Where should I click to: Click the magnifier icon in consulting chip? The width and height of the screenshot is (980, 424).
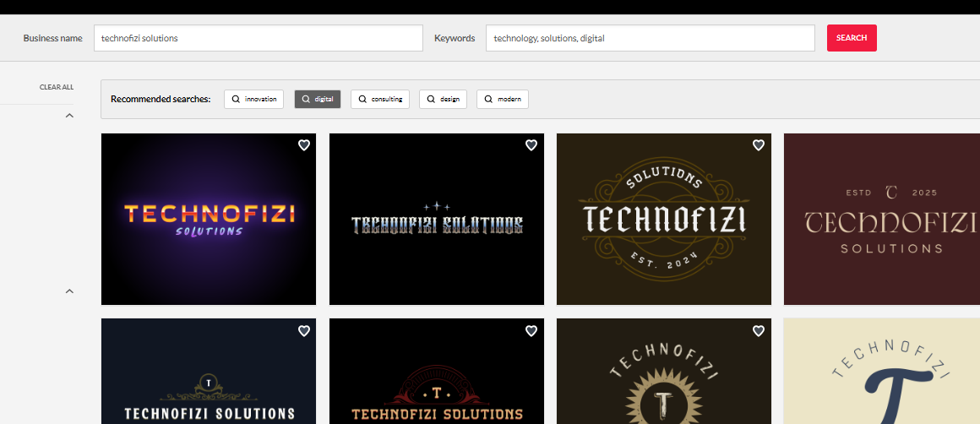coord(362,100)
